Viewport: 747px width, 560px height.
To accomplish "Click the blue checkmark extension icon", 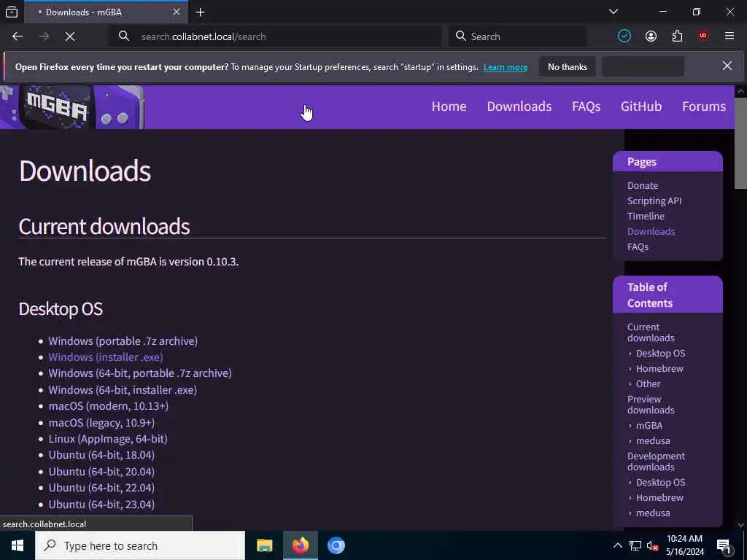I will pyautogui.click(x=624, y=36).
